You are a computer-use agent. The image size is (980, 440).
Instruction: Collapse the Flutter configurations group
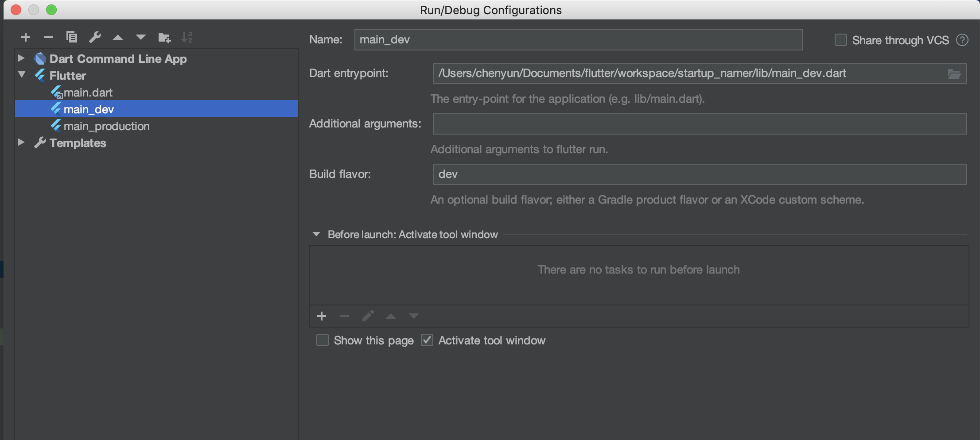point(22,75)
